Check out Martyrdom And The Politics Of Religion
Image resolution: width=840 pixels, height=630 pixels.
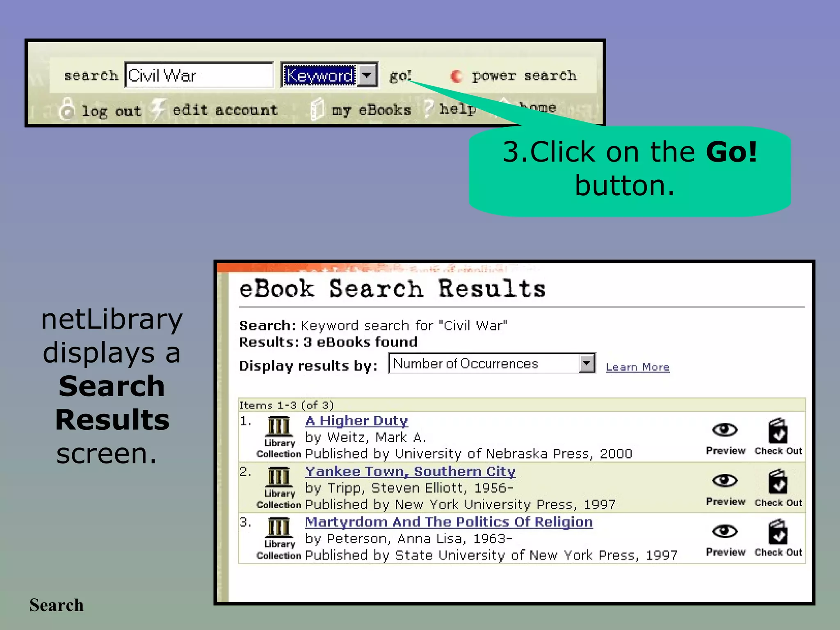click(778, 539)
